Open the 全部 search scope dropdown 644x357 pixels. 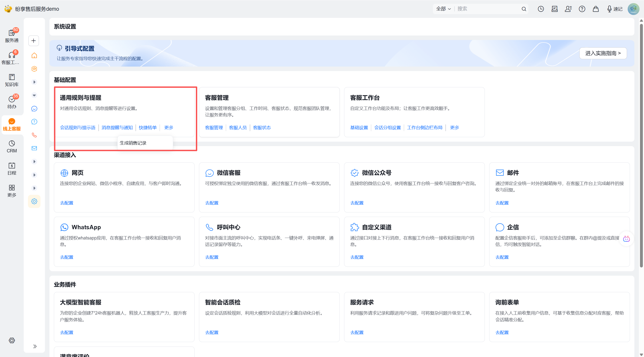[x=443, y=9]
